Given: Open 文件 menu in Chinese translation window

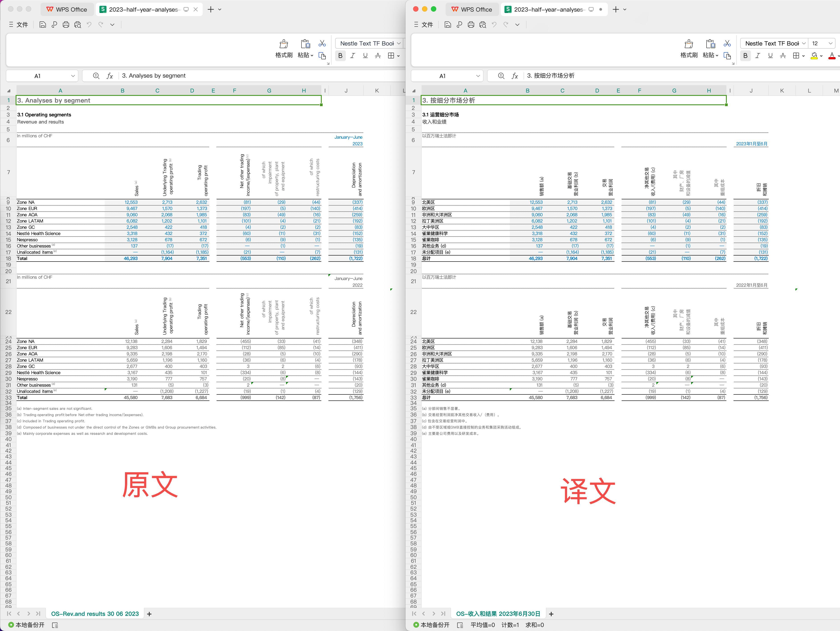Looking at the screenshot, I should tap(423, 25).
